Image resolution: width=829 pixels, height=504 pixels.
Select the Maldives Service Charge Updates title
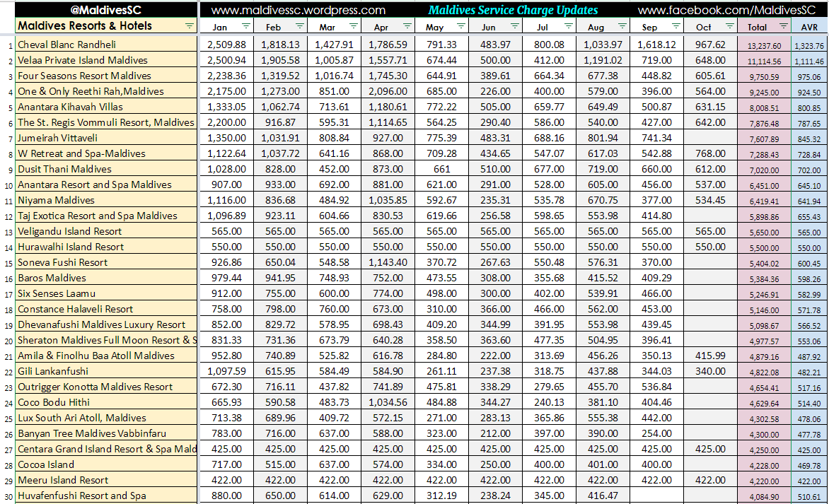(513, 10)
